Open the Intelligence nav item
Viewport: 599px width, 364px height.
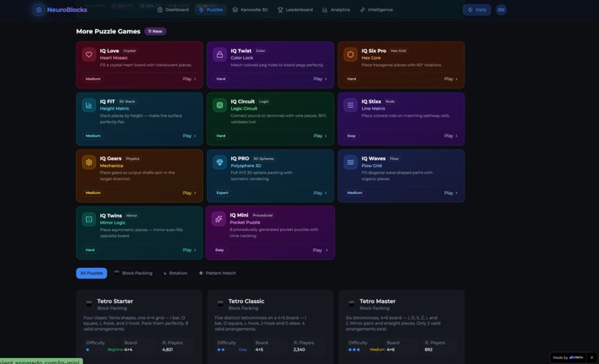pyautogui.click(x=376, y=10)
